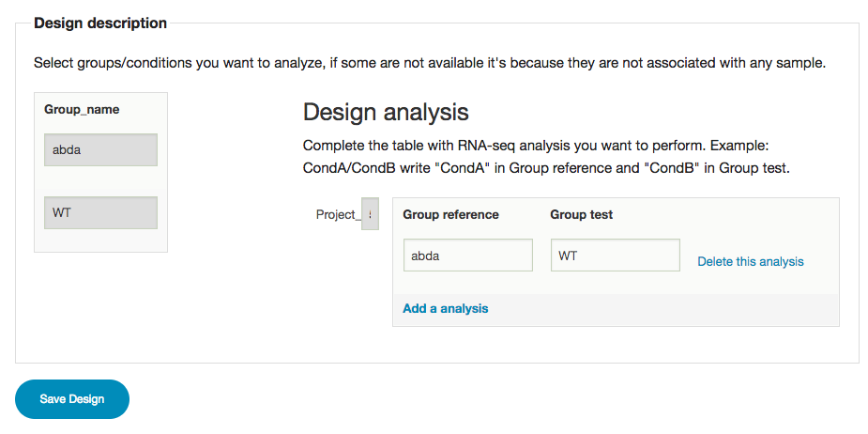Select the abda group under Group_name
Viewport: 868px width, 434px height.
point(100,149)
